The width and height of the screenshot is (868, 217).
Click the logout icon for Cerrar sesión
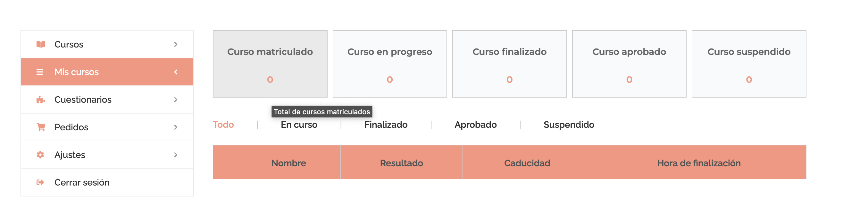40,183
